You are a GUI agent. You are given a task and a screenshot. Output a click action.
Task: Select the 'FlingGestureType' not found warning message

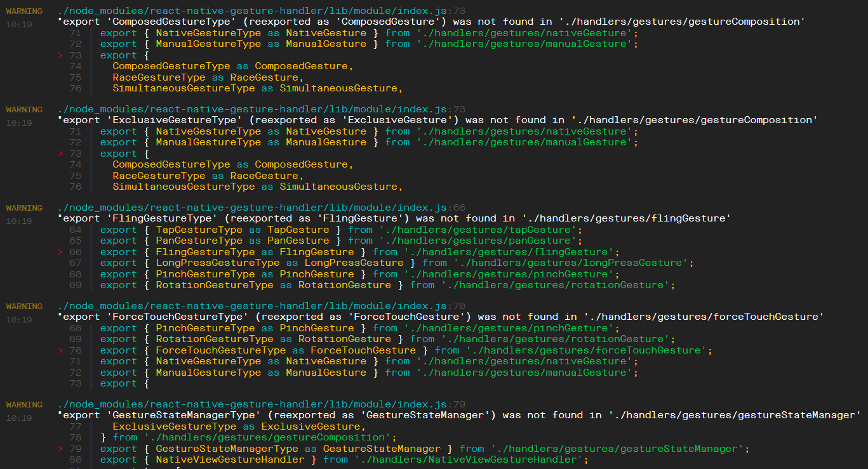tap(394, 218)
